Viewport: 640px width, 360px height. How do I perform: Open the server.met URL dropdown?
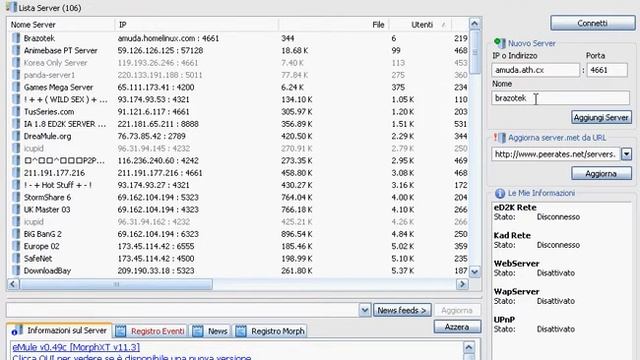pos(626,154)
